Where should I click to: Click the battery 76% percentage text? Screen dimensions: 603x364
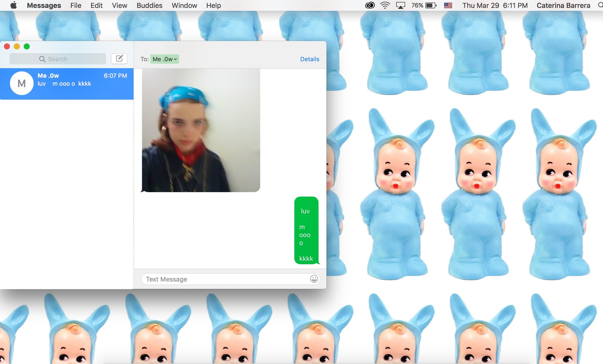[x=417, y=5]
